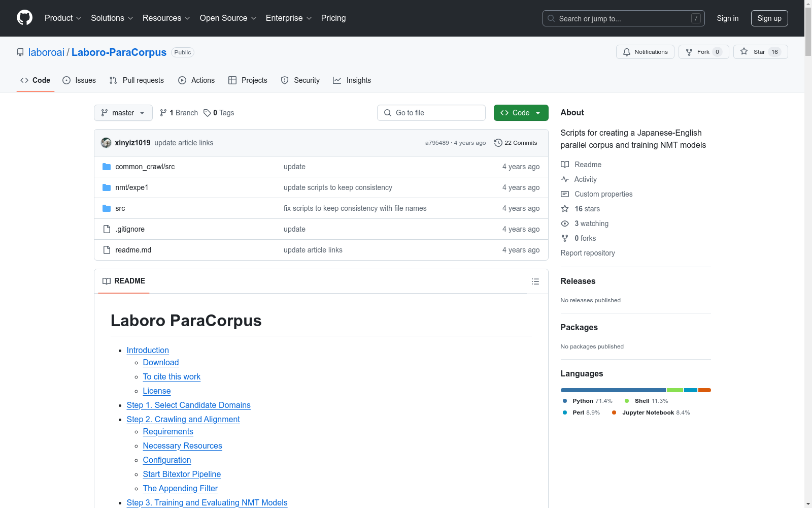Click the green Shell language bar segment
Viewport: 812px width, 508px height.
click(x=675, y=390)
